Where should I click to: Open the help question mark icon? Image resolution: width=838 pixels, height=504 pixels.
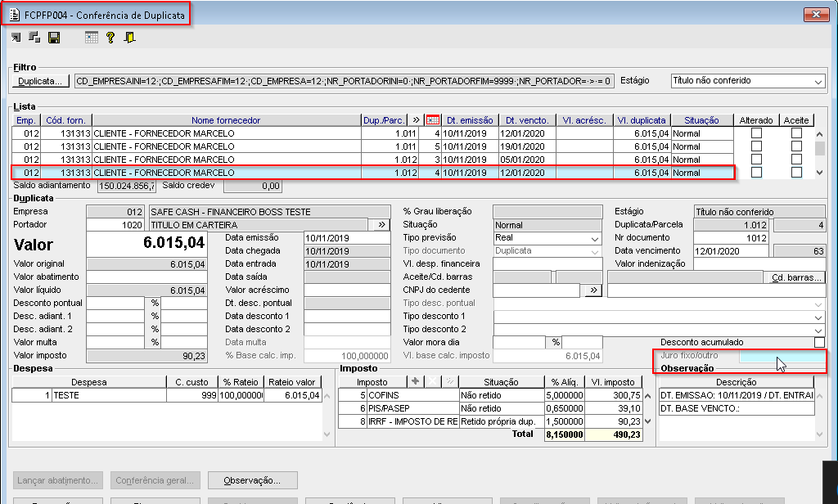pyautogui.click(x=110, y=38)
